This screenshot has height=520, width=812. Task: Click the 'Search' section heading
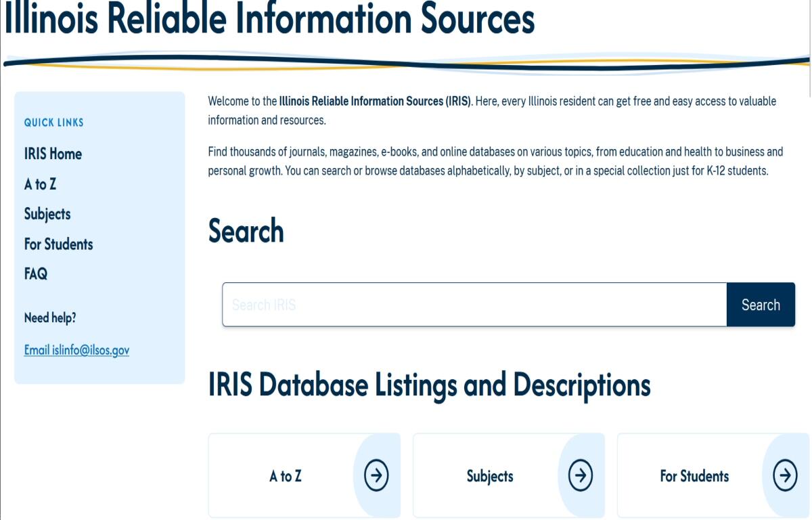coord(246,231)
